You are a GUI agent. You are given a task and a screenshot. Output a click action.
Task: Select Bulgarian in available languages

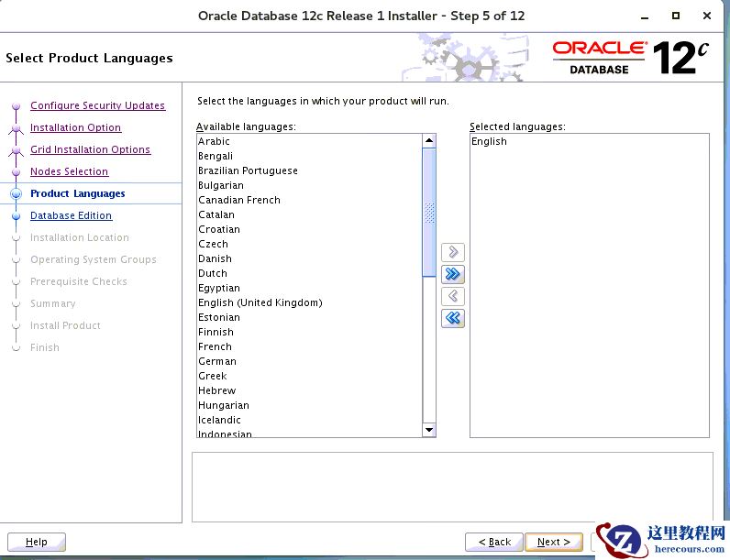(x=309, y=185)
